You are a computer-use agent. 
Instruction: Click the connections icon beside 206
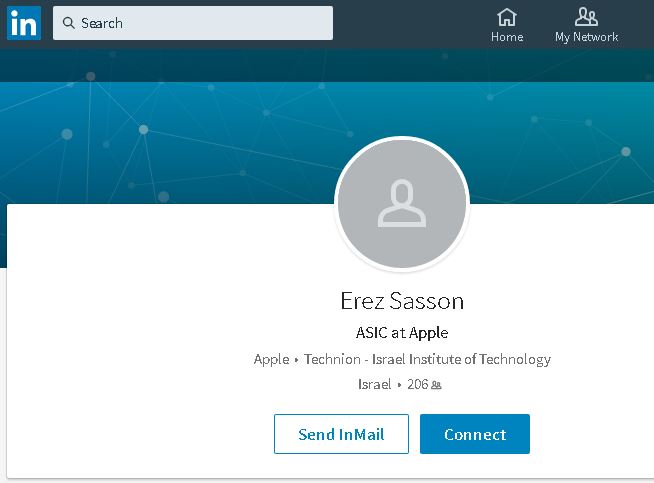click(x=436, y=385)
